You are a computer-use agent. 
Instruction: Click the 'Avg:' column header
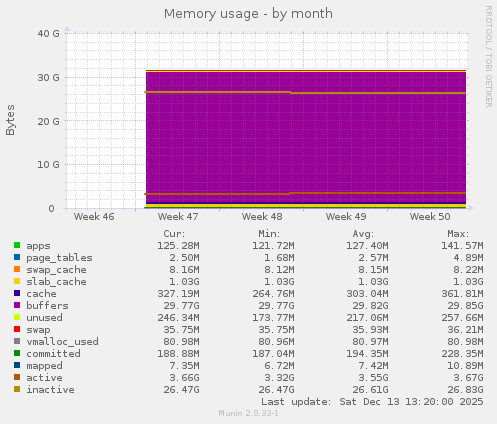pyautogui.click(x=363, y=234)
